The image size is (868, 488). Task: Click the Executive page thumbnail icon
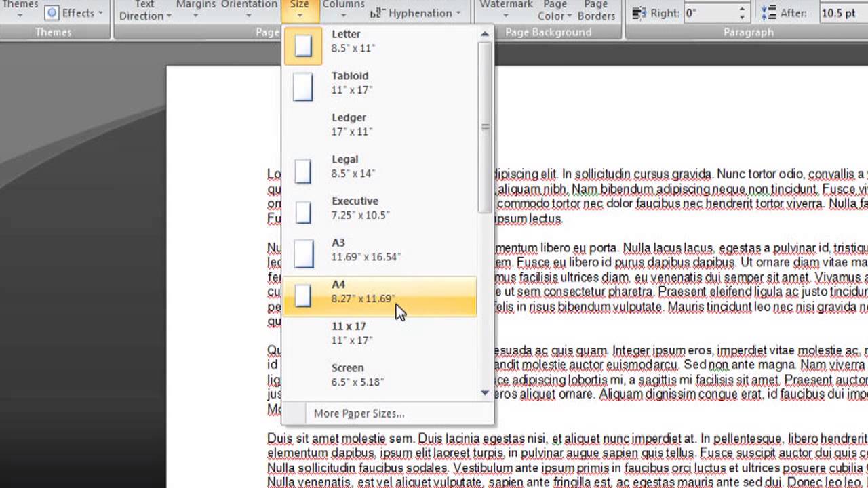[303, 212]
